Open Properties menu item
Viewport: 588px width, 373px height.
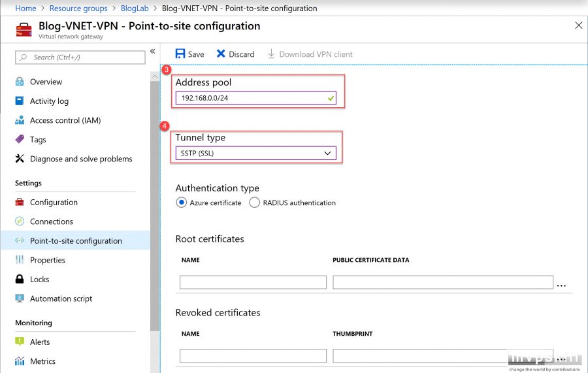coord(48,260)
